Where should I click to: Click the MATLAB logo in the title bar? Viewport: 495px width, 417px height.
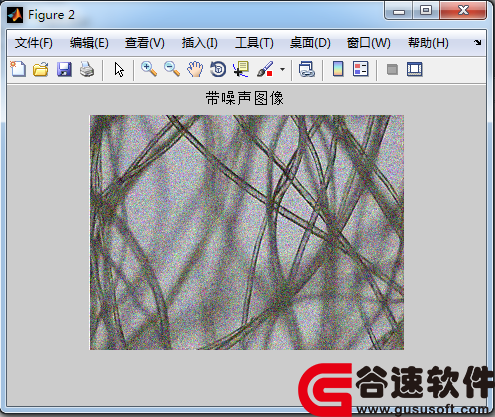(x=15, y=15)
